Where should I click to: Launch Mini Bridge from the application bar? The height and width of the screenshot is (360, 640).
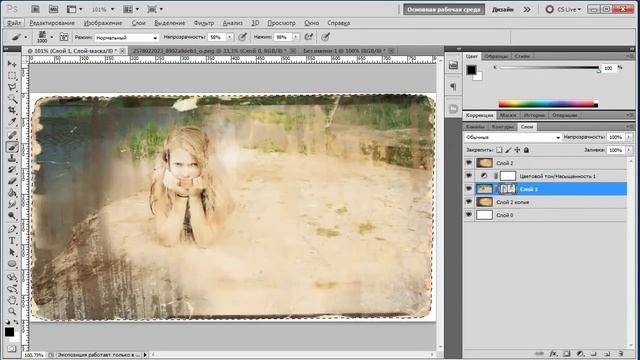(x=53, y=9)
